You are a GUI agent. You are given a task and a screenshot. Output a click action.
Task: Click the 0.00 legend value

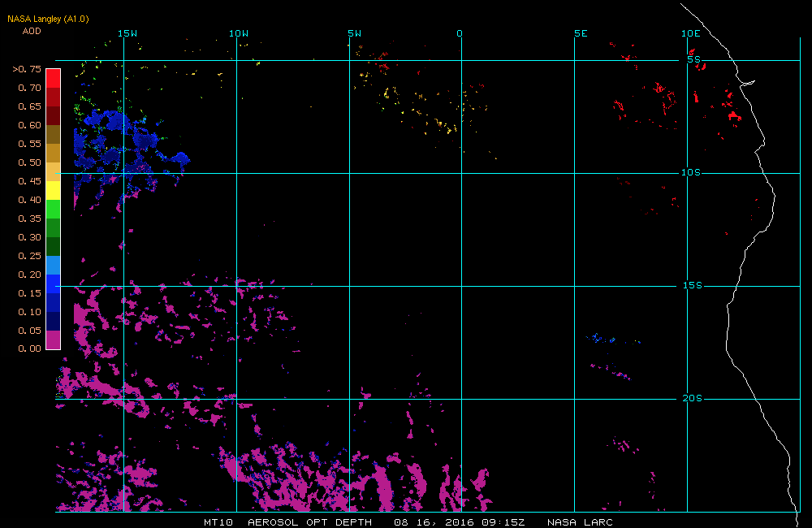pyautogui.click(x=29, y=348)
